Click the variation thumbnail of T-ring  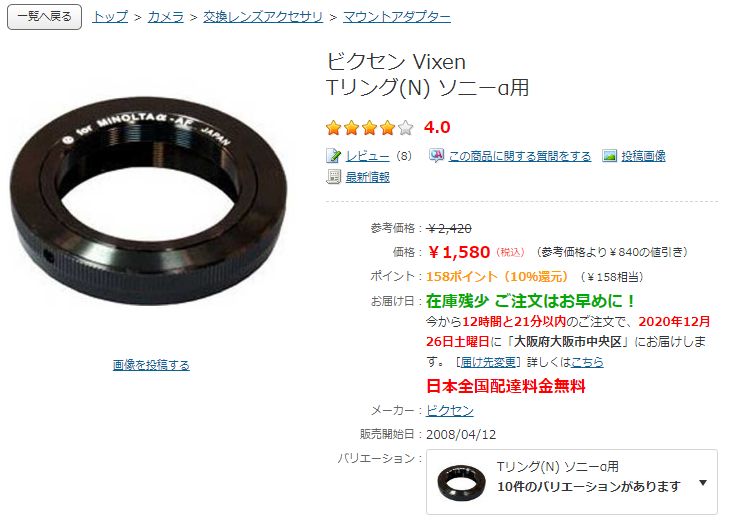461,482
